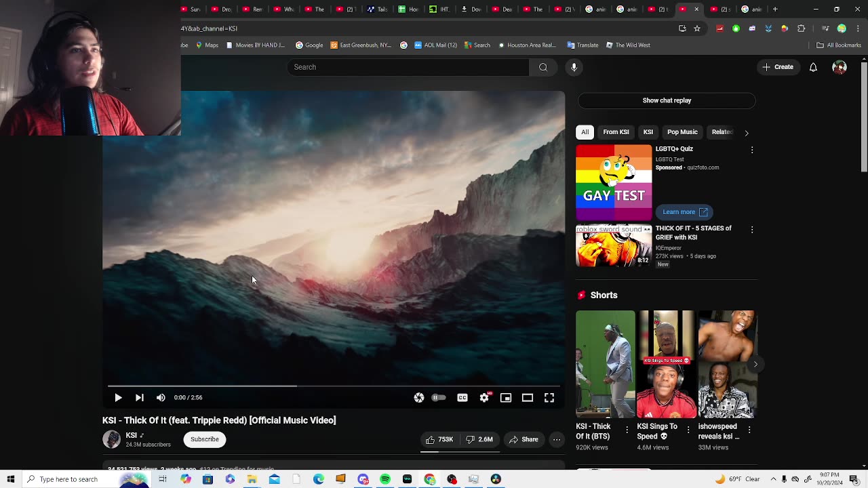Screen dimensions: 868x488
Task: Open Mail app from the taskbar
Action: (x=274, y=479)
